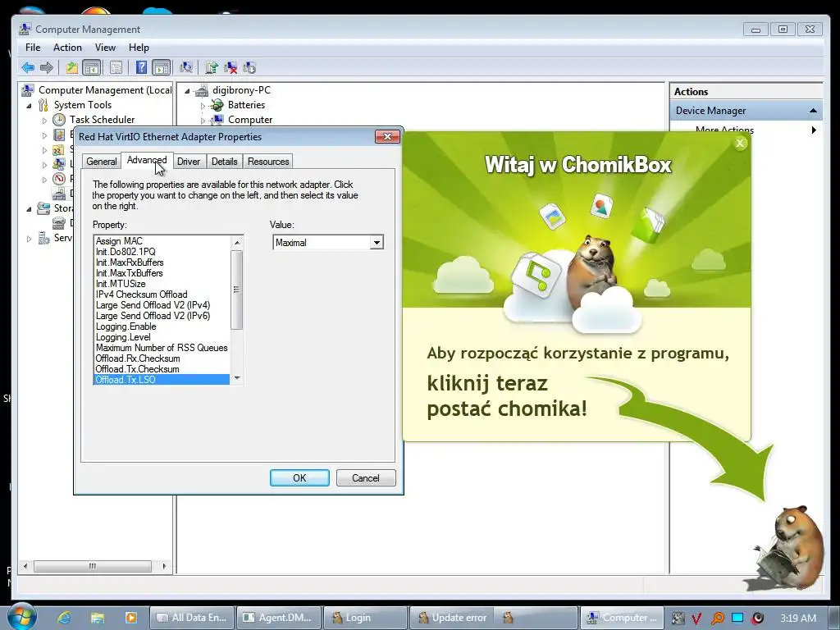Click the property list scroll up arrow

coord(237,243)
